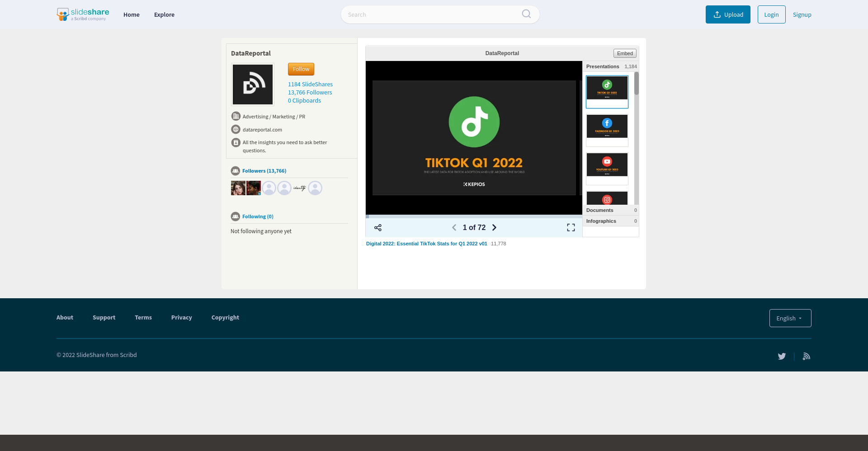Select YouTube Q1 2022 presentation thumbnail
The width and height of the screenshot is (868, 451).
607,169
